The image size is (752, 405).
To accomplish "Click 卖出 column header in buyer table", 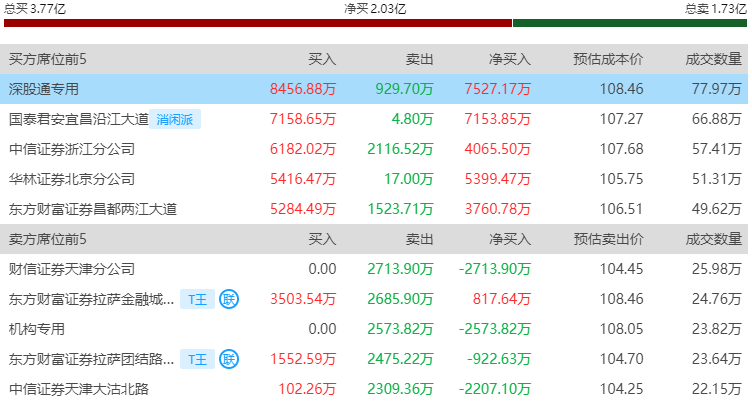I will [x=419, y=59].
